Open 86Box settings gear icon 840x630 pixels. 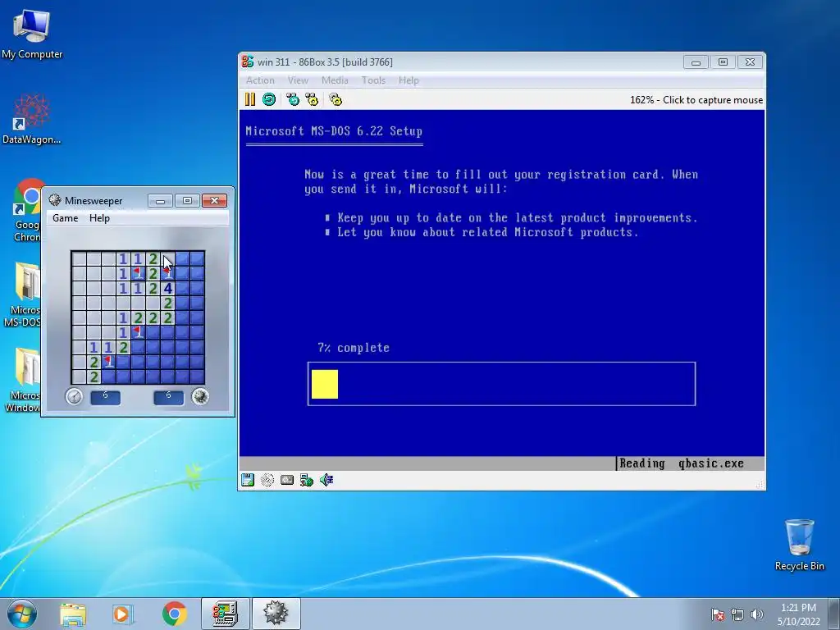[336, 99]
